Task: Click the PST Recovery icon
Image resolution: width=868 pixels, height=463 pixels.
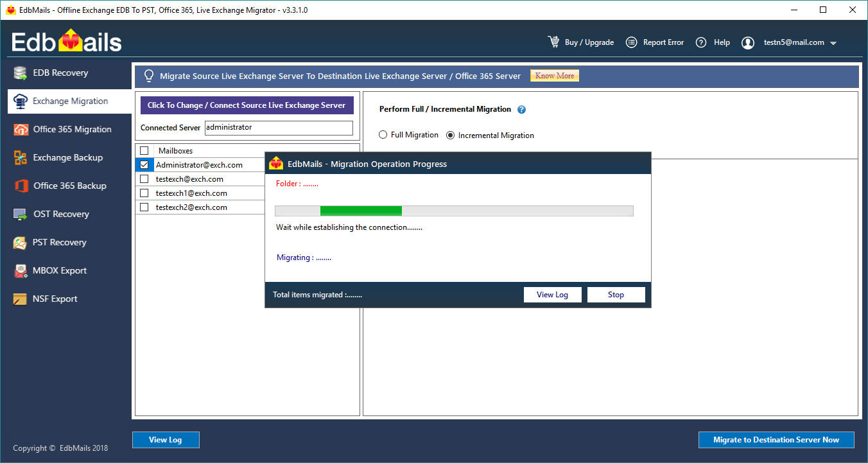Action: click(x=21, y=243)
